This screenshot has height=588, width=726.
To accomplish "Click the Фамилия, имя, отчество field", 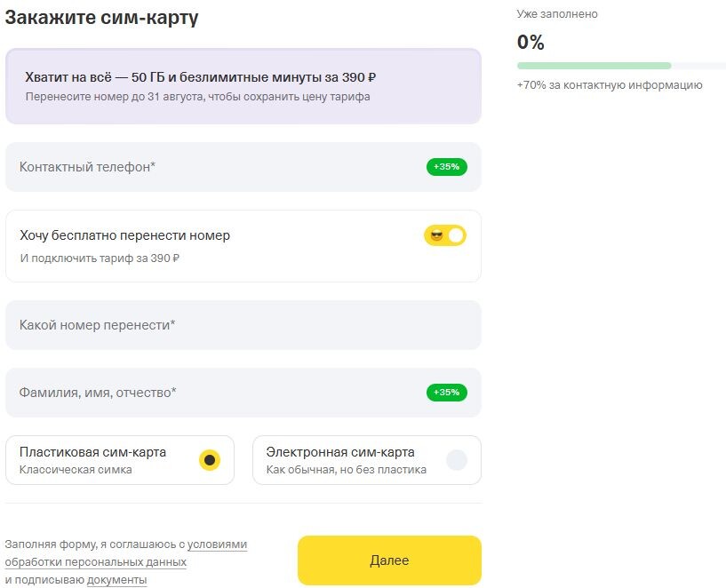I will tap(213, 393).
